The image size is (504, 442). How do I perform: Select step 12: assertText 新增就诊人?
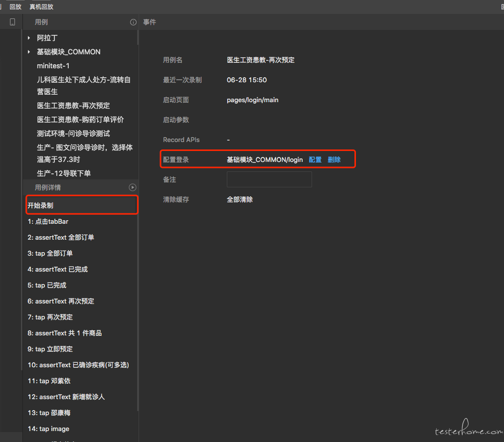tap(66, 397)
